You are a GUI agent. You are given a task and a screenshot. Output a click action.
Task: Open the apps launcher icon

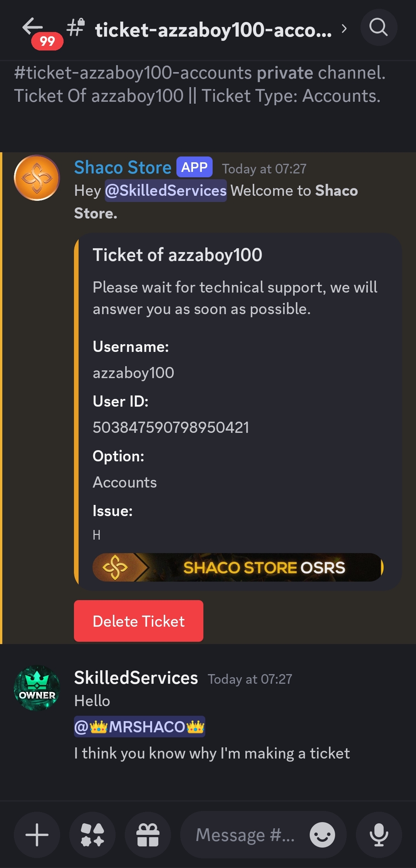pos(92,835)
